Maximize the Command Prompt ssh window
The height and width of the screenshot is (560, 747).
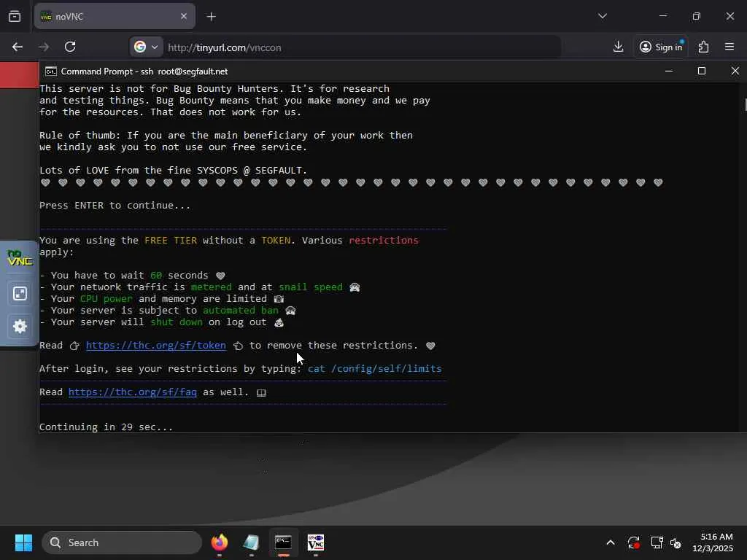click(702, 71)
